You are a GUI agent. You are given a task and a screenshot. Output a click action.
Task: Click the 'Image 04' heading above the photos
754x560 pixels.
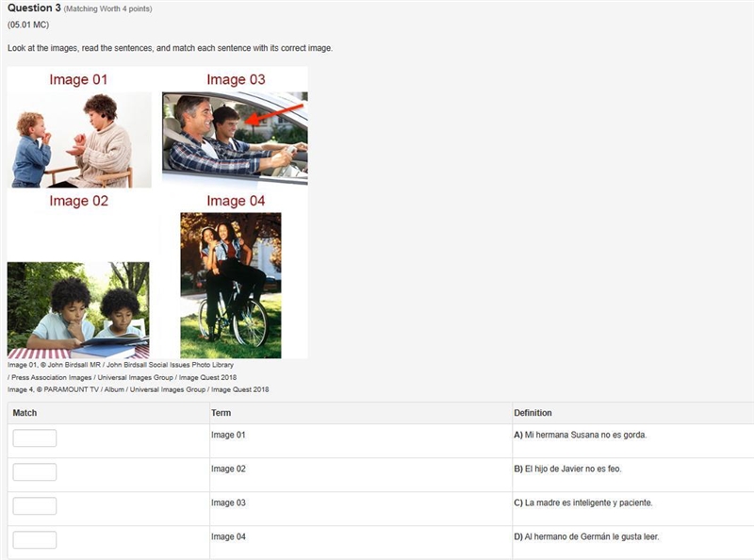(x=237, y=201)
